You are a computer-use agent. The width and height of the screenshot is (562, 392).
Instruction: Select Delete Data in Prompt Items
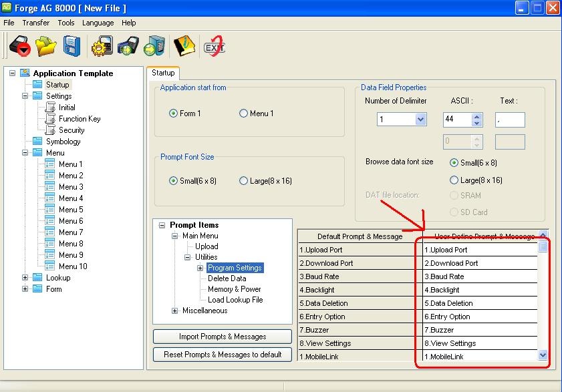tap(227, 278)
